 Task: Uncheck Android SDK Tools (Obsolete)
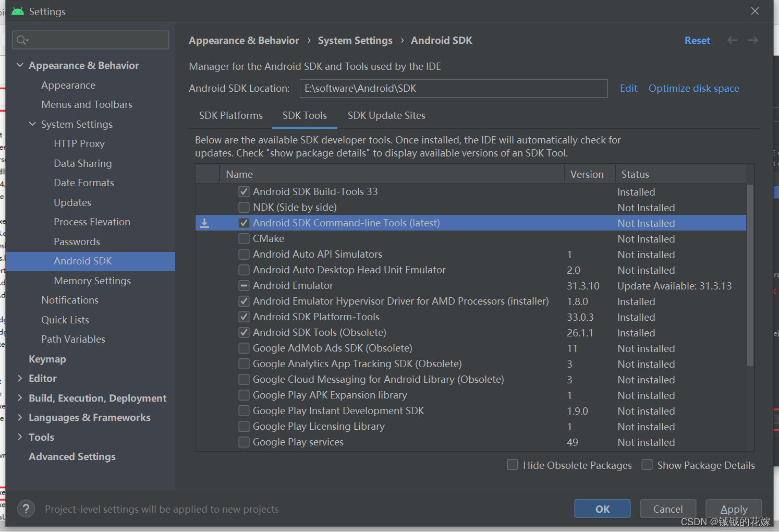tap(244, 332)
